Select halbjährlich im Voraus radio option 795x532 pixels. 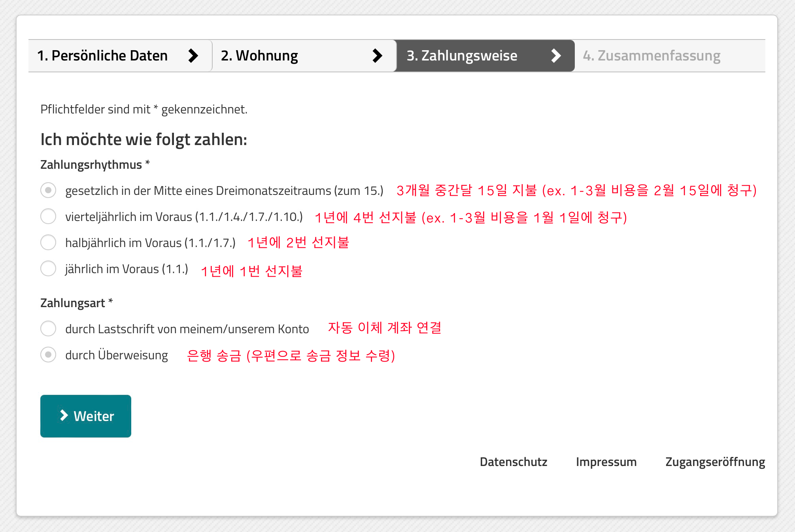pyautogui.click(x=48, y=242)
